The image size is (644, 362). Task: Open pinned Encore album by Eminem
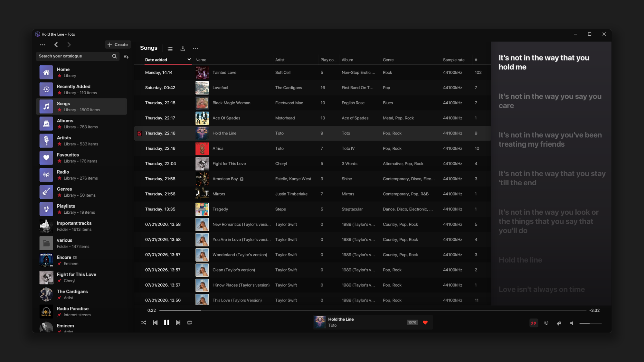[81, 260]
